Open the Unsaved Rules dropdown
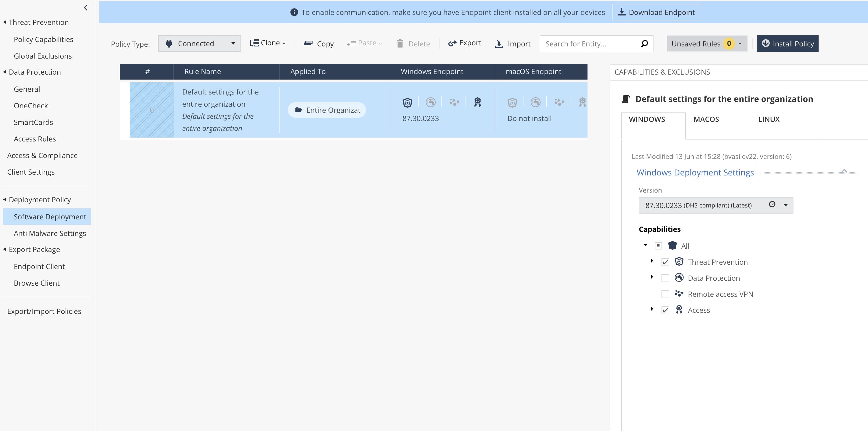868x431 pixels. click(706, 43)
